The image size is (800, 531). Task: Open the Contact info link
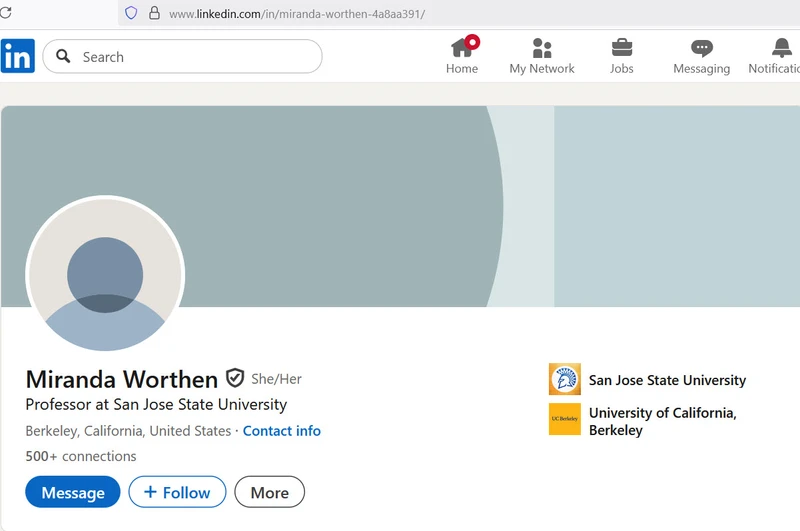(281, 431)
